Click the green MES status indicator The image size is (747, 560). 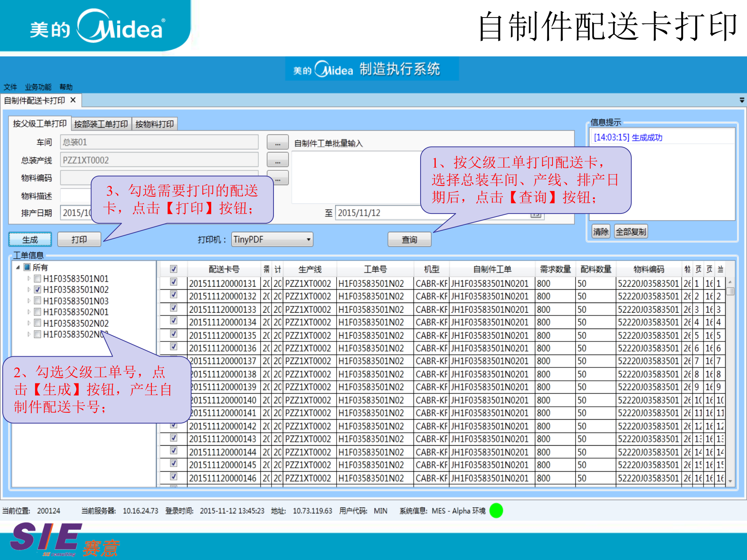tap(496, 511)
